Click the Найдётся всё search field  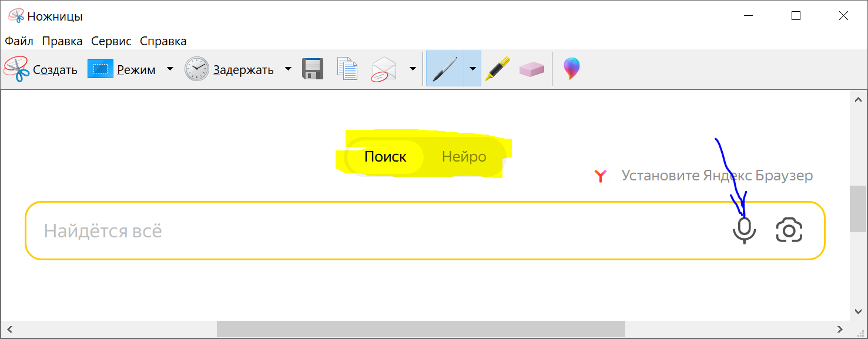[353, 230]
